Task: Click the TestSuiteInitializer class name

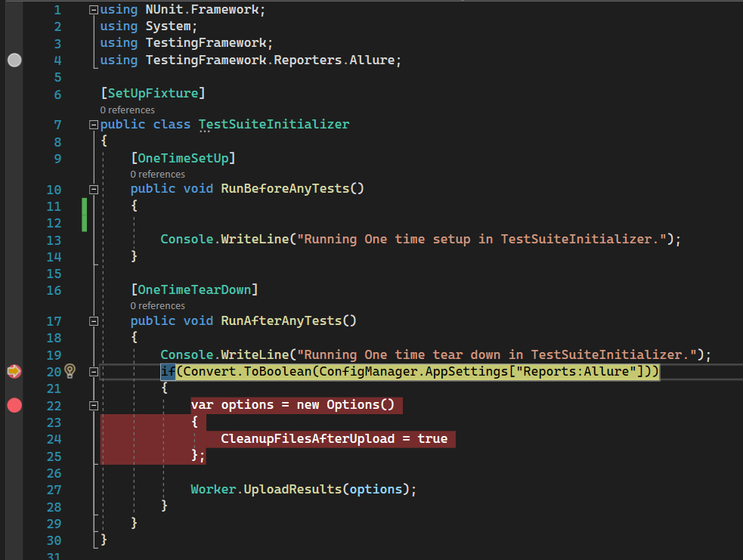Action: point(274,125)
